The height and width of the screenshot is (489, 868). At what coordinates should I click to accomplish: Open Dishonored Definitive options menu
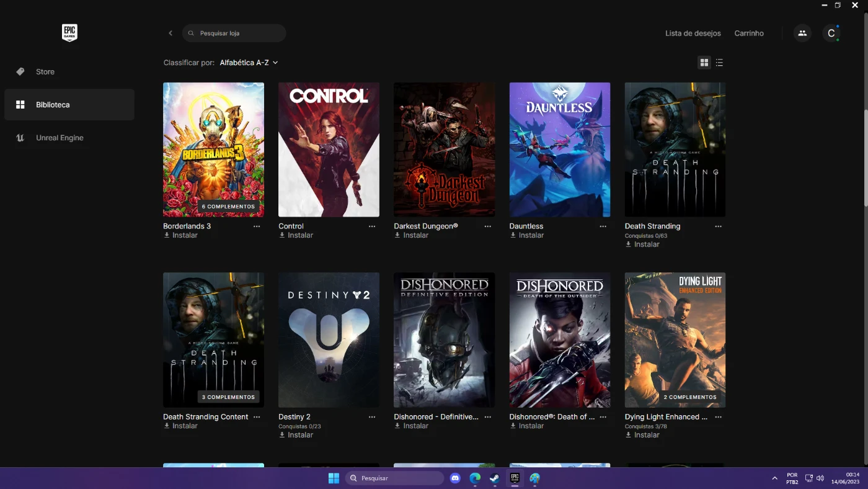pos(487,417)
